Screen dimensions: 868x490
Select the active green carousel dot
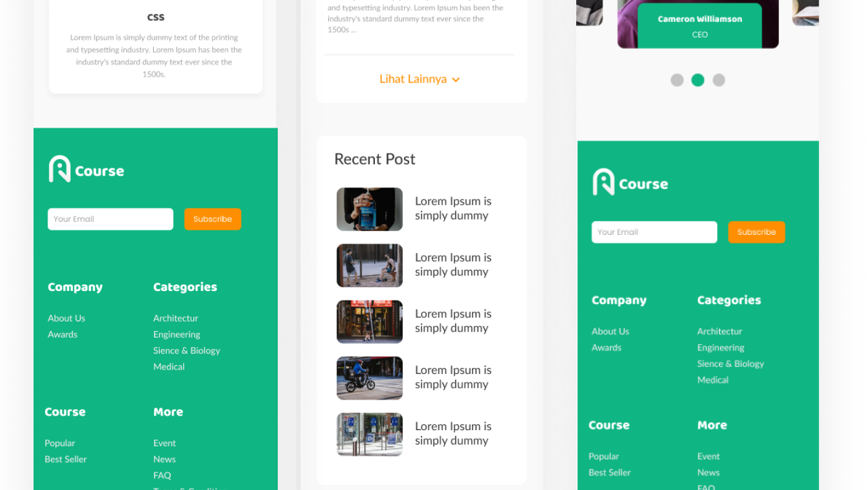(698, 80)
